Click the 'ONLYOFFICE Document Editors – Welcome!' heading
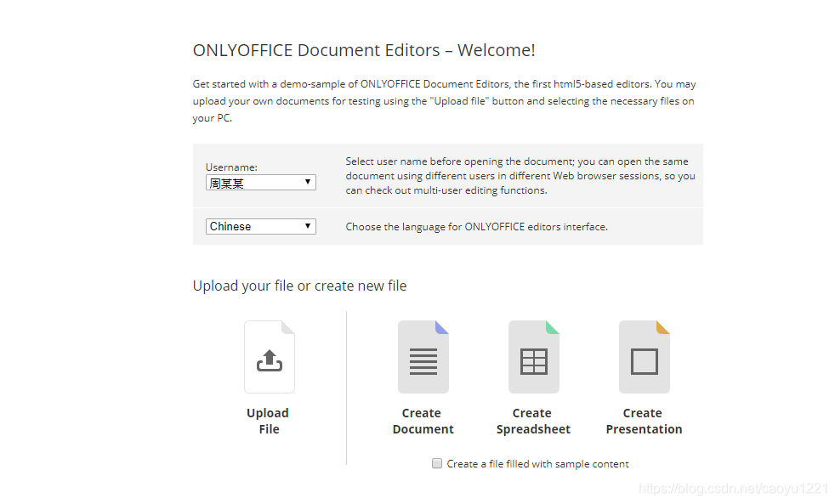The height and width of the screenshot is (504, 835). tap(364, 50)
